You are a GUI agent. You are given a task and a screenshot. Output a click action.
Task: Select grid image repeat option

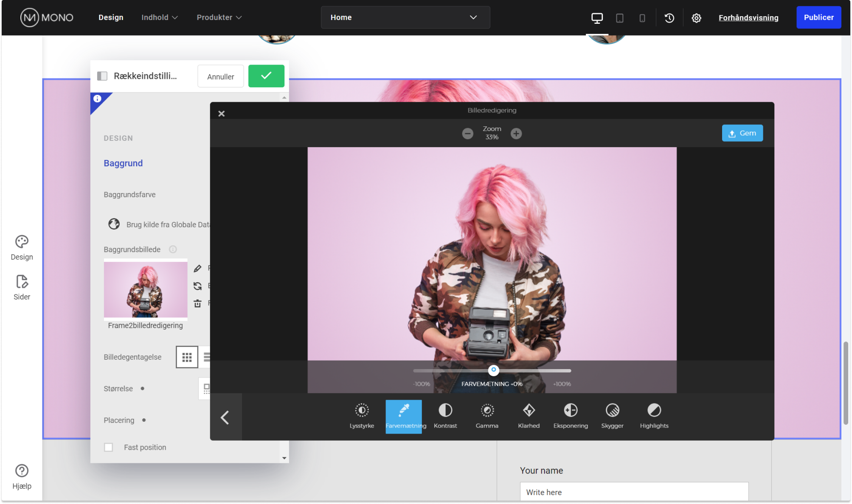(187, 357)
